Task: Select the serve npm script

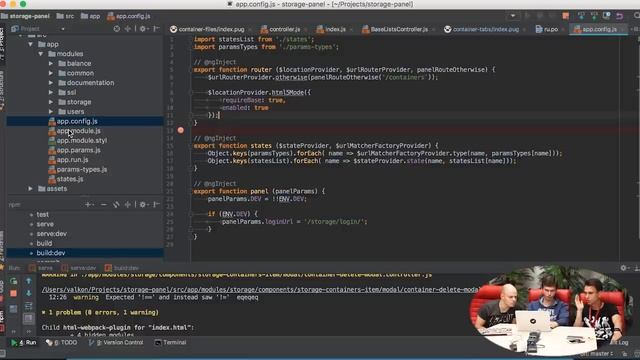Action: [x=45, y=224]
